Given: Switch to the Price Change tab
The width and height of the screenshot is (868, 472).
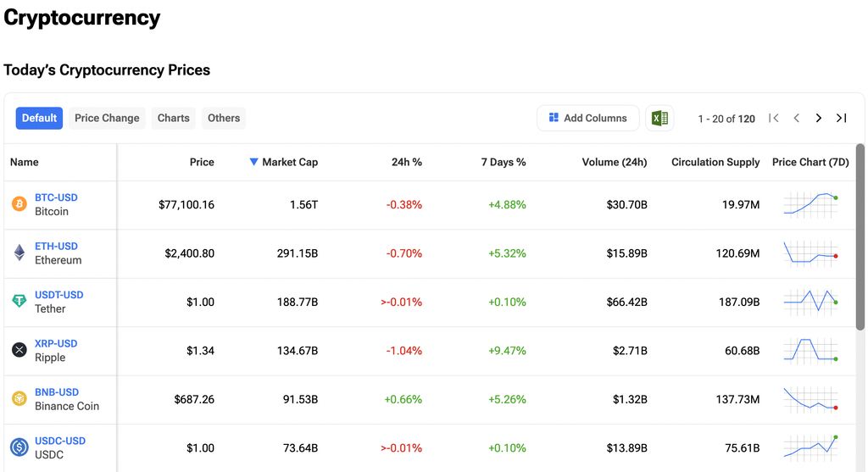Looking at the screenshot, I should 107,118.
